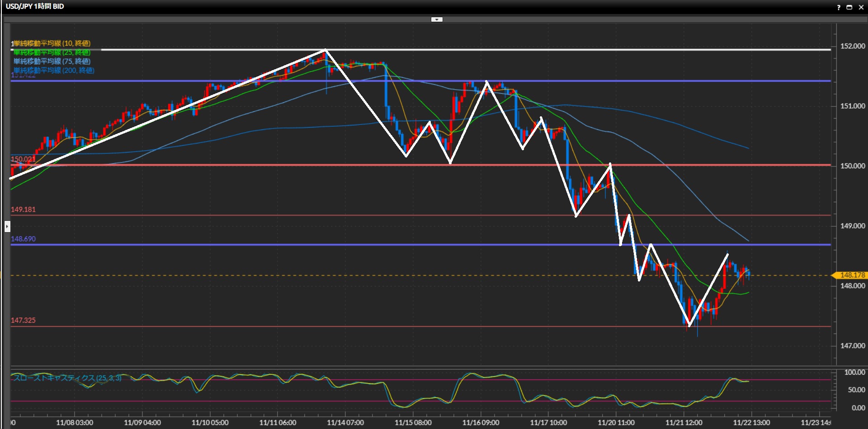Close the USD/JPY chart window
Screen dimensions: 868x429
[861, 7]
